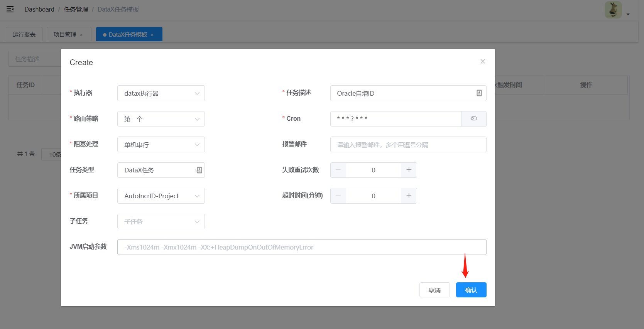The height and width of the screenshot is (329, 644).
Task: Toggle the sidebar hamburger menu icon
Action: pyautogui.click(x=10, y=9)
